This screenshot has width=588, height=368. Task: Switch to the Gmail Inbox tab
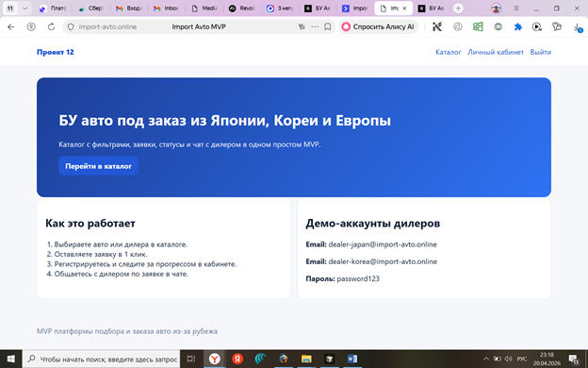click(166, 8)
